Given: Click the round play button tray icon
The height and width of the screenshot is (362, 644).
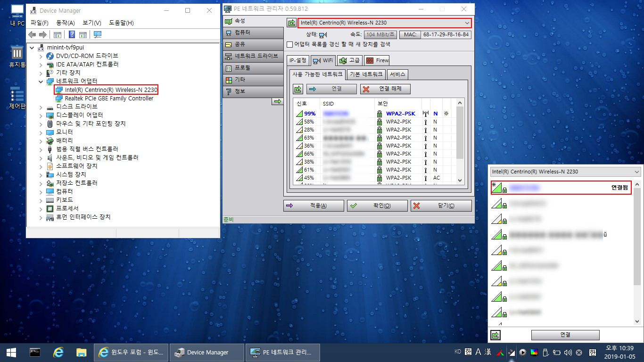Looking at the screenshot, I should coord(522,352).
